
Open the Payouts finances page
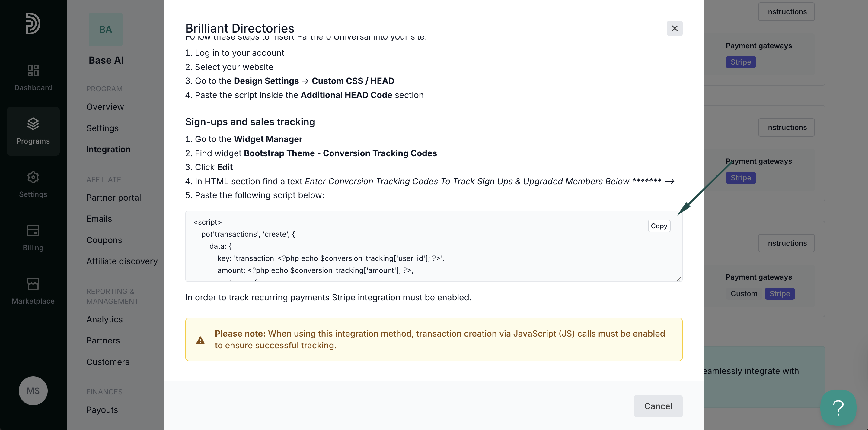click(x=102, y=410)
